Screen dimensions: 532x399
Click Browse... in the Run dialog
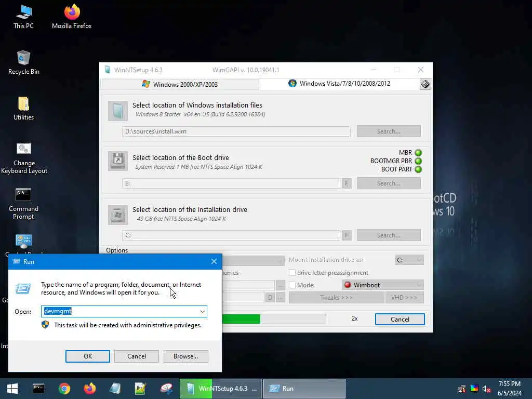[185, 356]
